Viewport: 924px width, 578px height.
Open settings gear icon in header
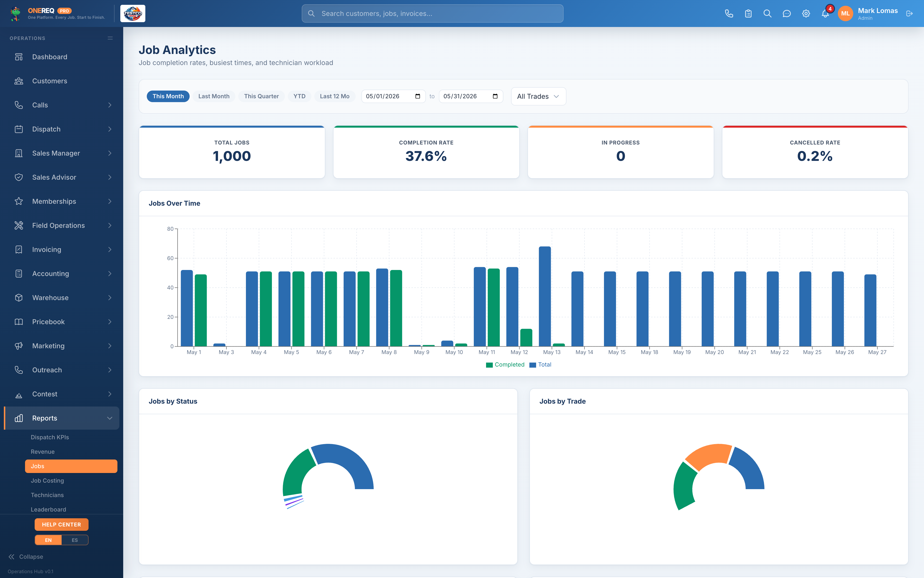[806, 14]
